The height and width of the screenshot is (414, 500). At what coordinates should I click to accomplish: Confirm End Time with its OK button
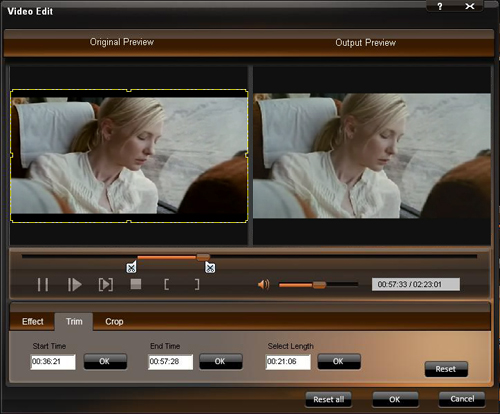point(220,361)
